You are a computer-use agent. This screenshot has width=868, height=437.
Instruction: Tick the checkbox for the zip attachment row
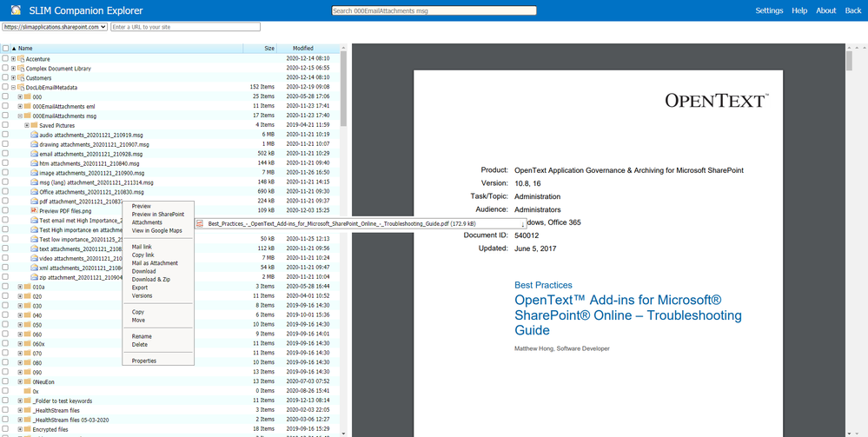(5, 277)
